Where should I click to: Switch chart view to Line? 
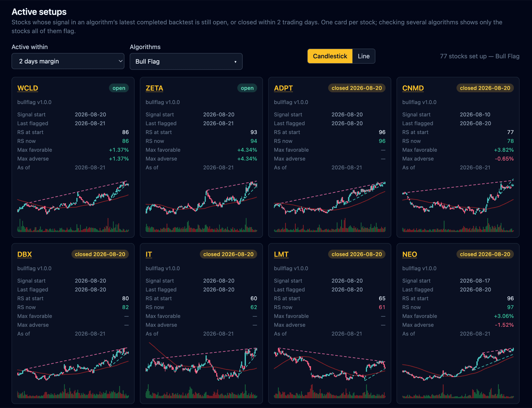point(364,56)
